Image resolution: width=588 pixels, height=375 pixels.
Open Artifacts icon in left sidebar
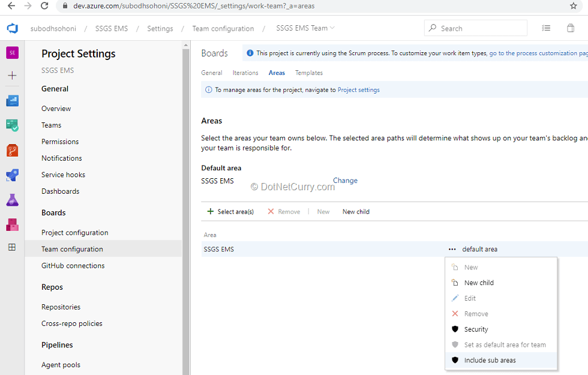(12, 224)
